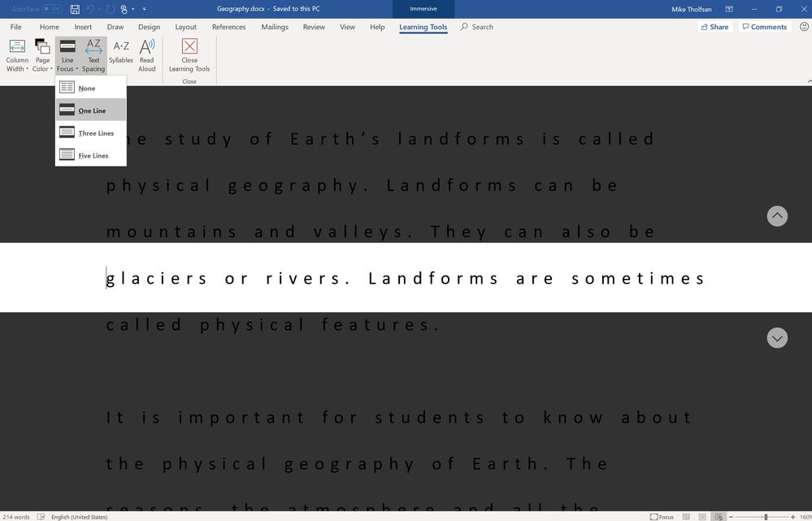This screenshot has width=812, height=521.
Task: Switch to the View tab
Action: (348, 27)
